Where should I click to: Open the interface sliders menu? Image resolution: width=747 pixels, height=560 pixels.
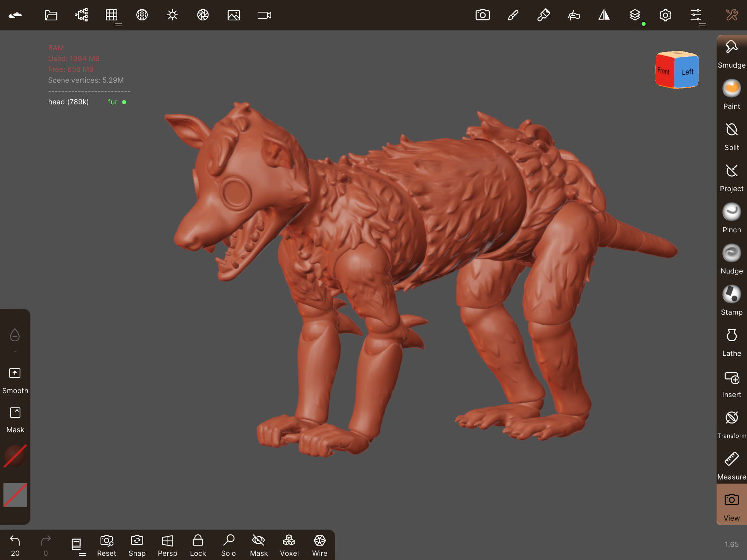point(696,15)
